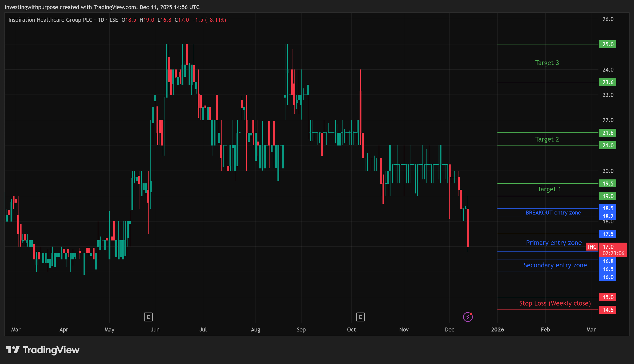Click the Inspiration Healthcare Group PLC title
Image resolution: width=634 pixels, height=364 pixels.
(x=50, y=20)
